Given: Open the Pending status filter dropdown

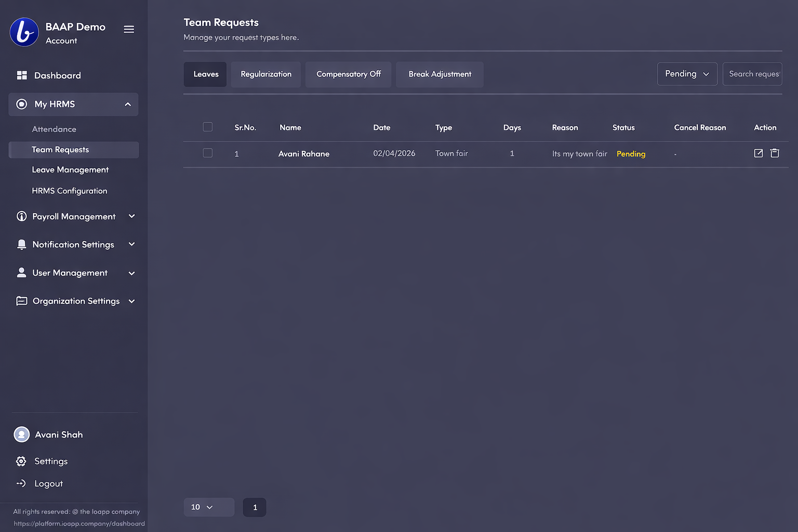Looking at the screenshot, I should click(x=687, y=74).
